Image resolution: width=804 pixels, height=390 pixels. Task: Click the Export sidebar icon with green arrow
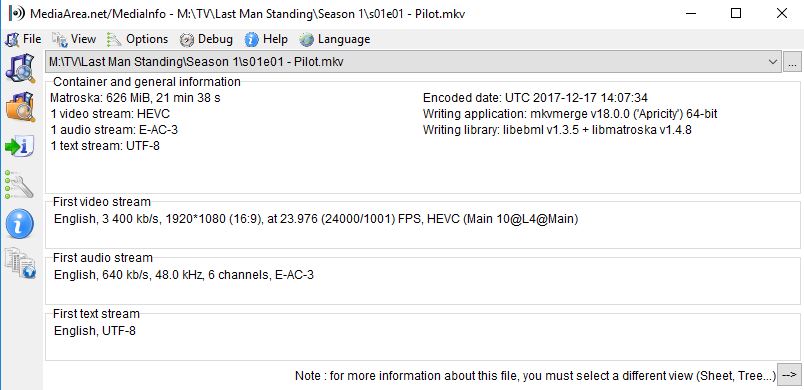click(20, 147)
